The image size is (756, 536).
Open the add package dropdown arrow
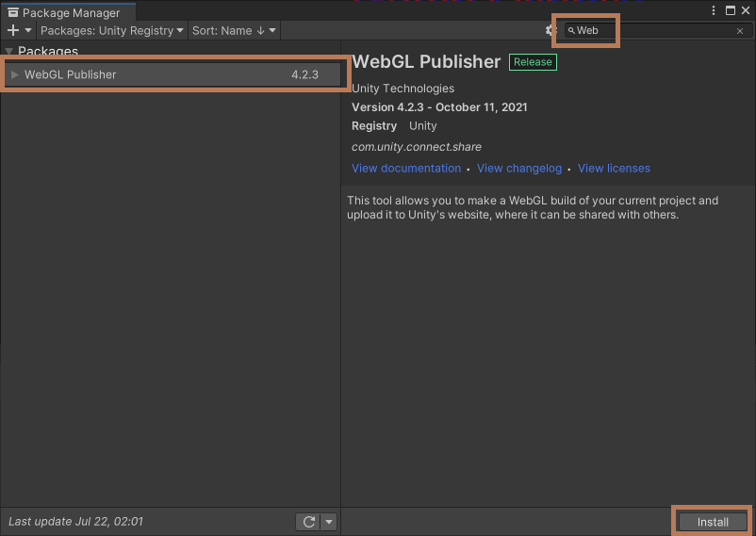pos(28,30)
